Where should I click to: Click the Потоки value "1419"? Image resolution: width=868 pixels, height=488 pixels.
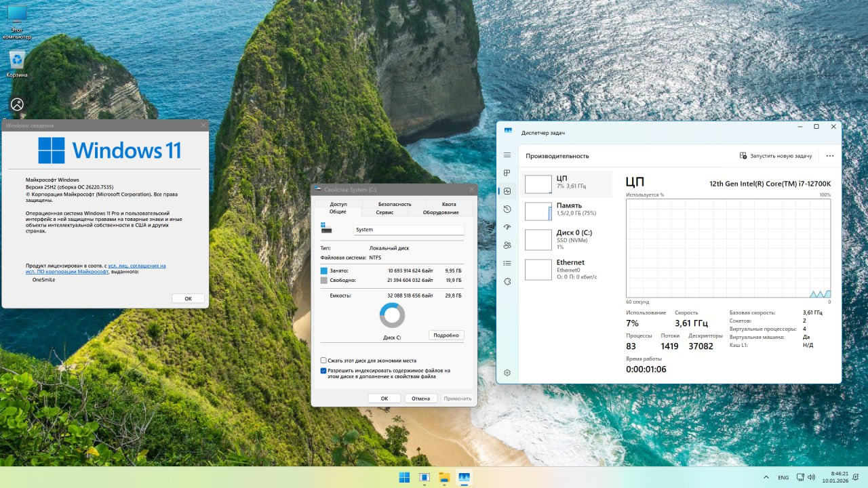(x=669, y=346)
